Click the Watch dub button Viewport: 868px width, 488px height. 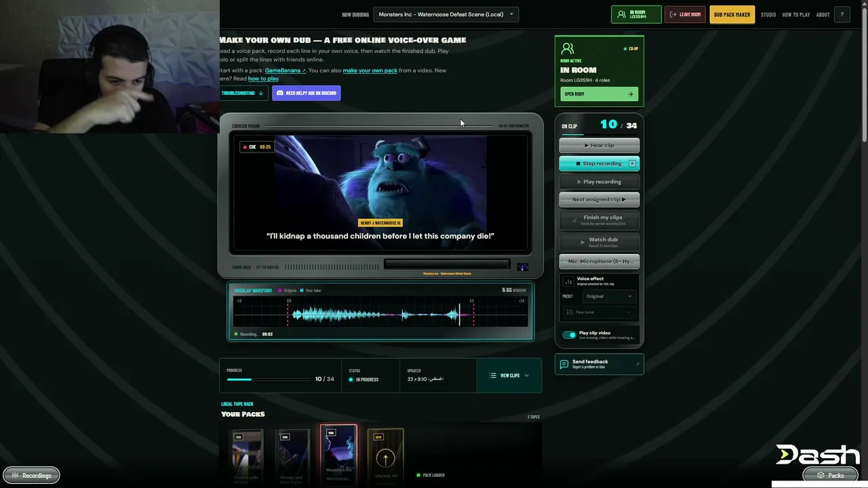599,241
